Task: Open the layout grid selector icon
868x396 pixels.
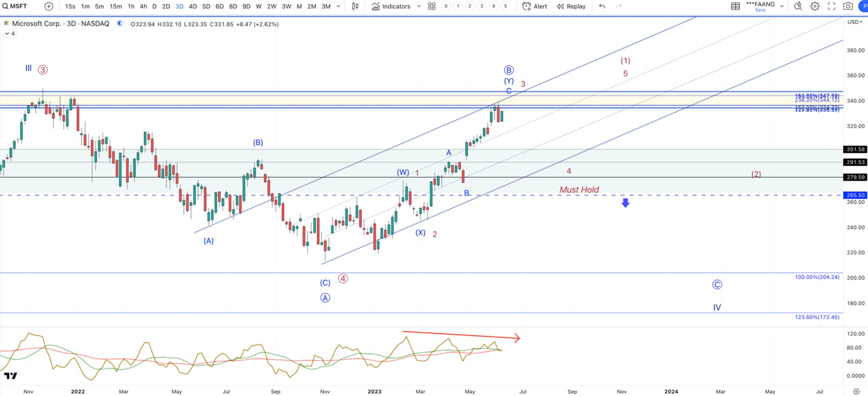Action: (735, 6)
